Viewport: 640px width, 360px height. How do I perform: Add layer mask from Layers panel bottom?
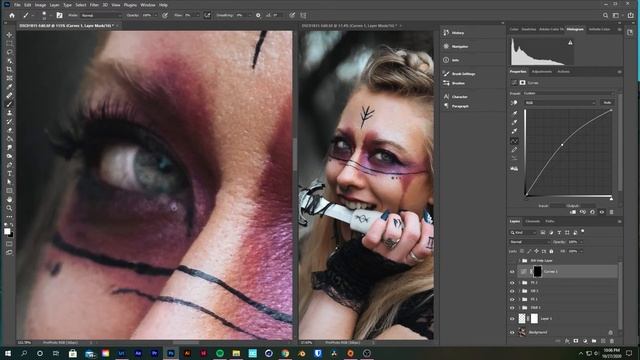(576, 341)
